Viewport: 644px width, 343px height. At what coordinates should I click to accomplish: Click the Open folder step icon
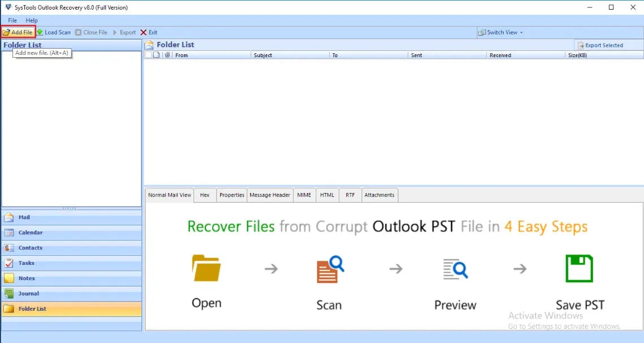tap(206, 268)
